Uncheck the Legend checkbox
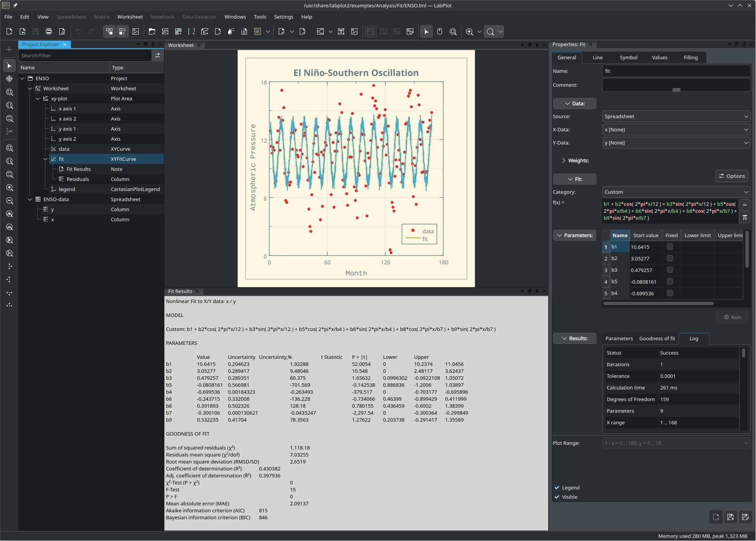 557,488
